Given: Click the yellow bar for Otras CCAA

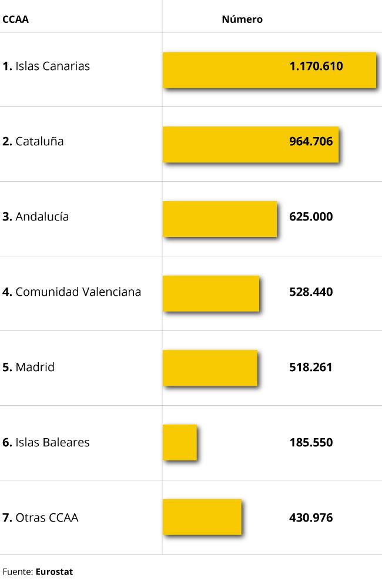Looking at the screenshot, I should (202, 517).
